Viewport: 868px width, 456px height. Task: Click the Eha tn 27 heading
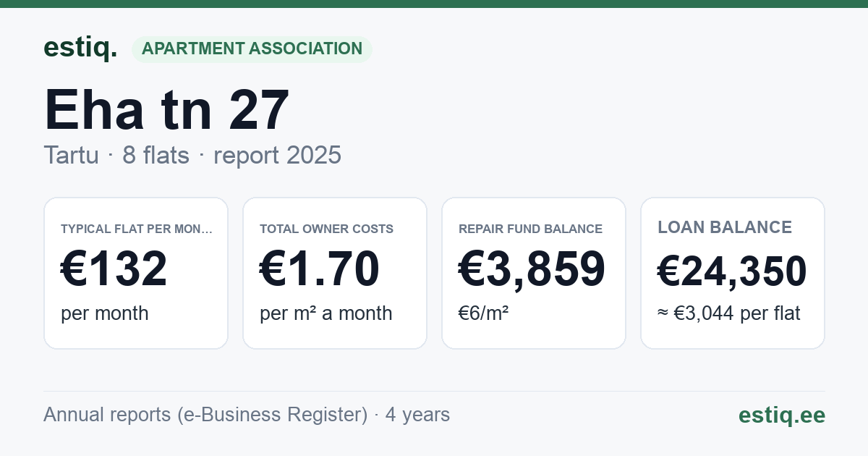point(167,110)
